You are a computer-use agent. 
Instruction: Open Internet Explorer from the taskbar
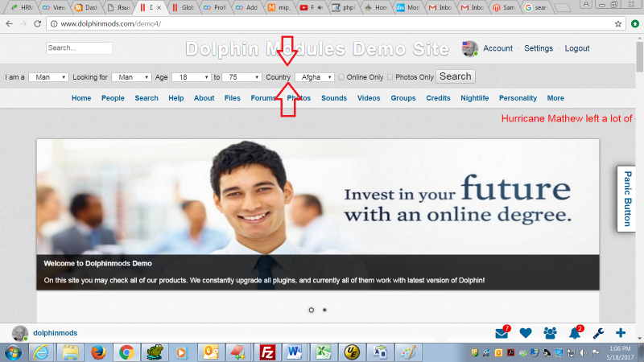click(x=41, y=352)
